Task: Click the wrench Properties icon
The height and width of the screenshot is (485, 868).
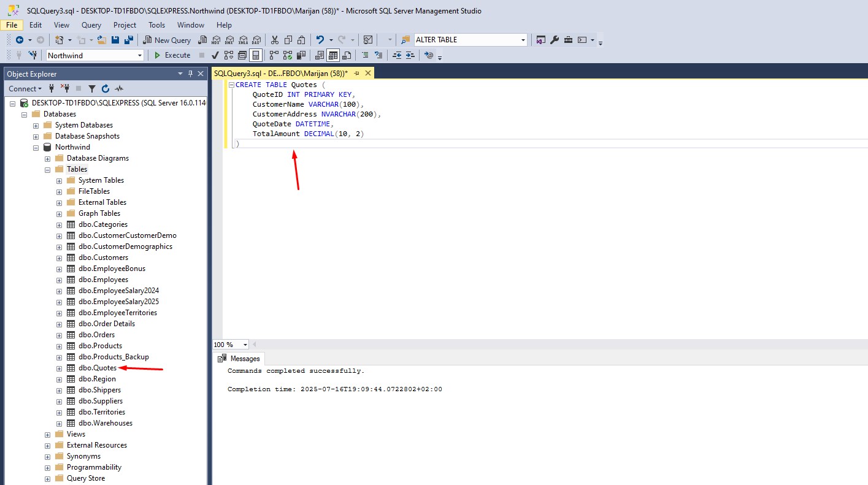Action: [x=555, y=40]
